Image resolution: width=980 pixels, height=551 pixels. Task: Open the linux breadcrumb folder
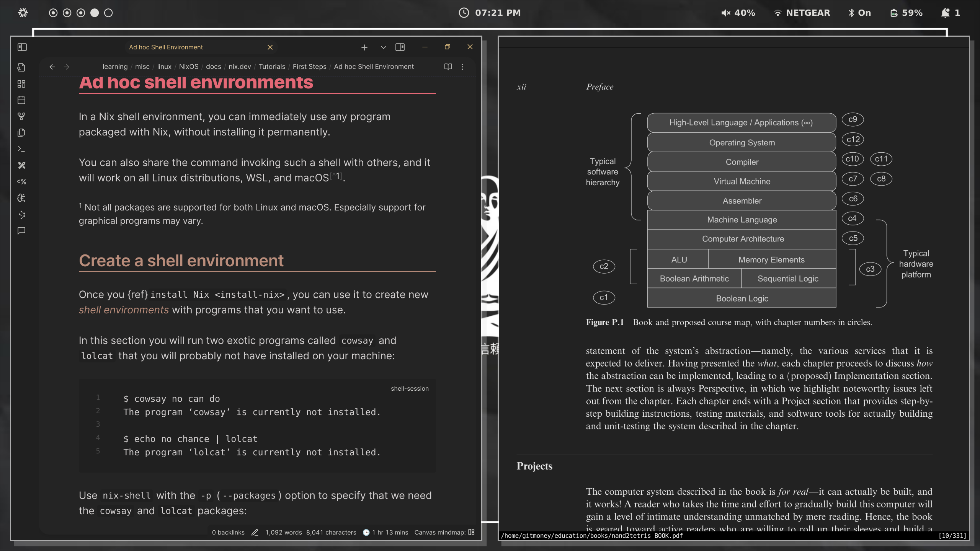(x=164, y=67)
